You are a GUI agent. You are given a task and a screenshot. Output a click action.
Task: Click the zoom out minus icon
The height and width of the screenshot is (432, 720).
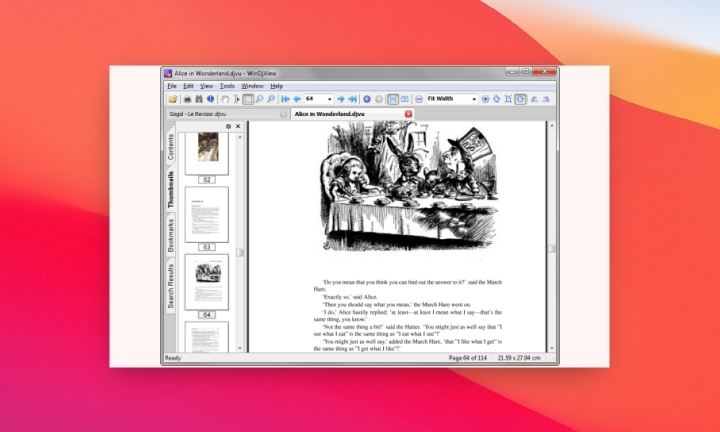tap(419, 99)
